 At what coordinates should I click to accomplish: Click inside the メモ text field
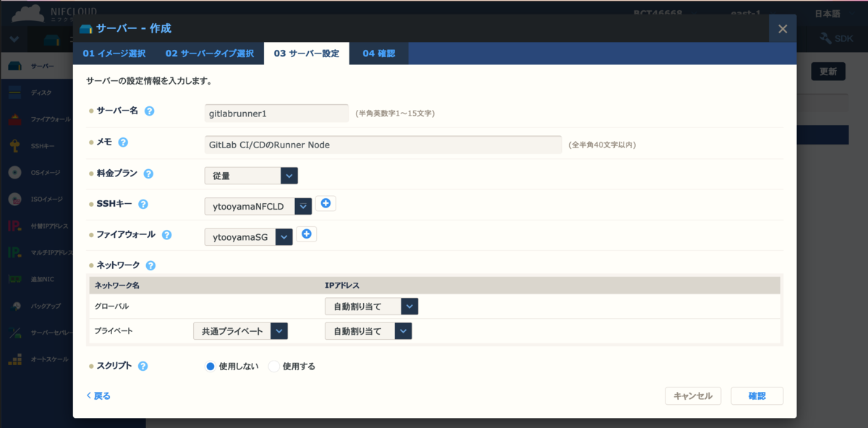point(382,144)
